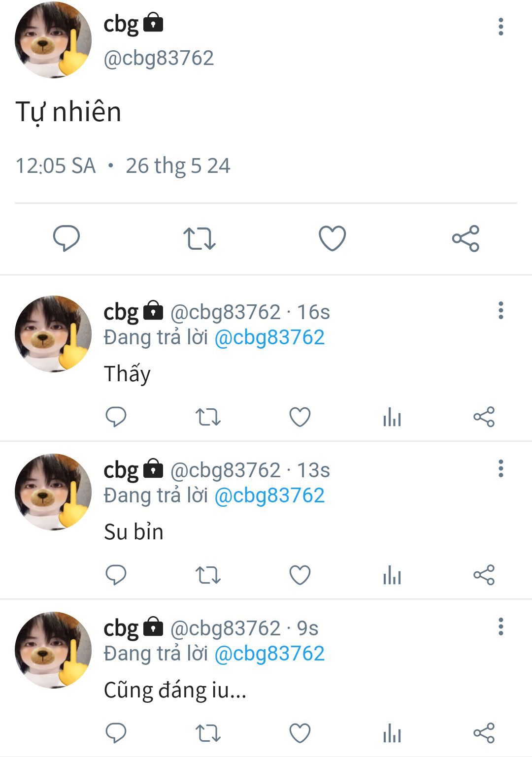Screen dimensions: 532x757
Task: Open more options on the "Cũng đáng iu..." reply
Action: (501, 626)
